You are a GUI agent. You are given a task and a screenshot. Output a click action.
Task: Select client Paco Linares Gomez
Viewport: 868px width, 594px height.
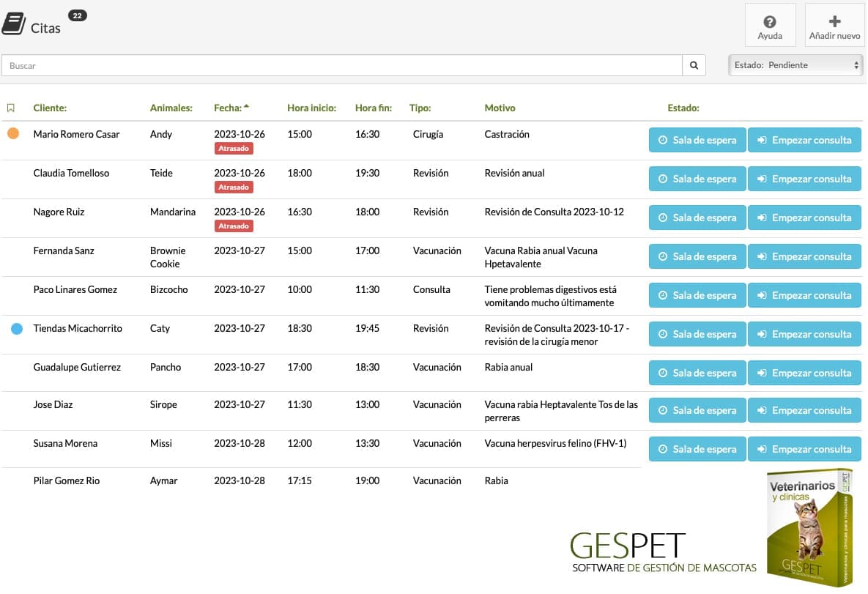[x=75, y=289]
